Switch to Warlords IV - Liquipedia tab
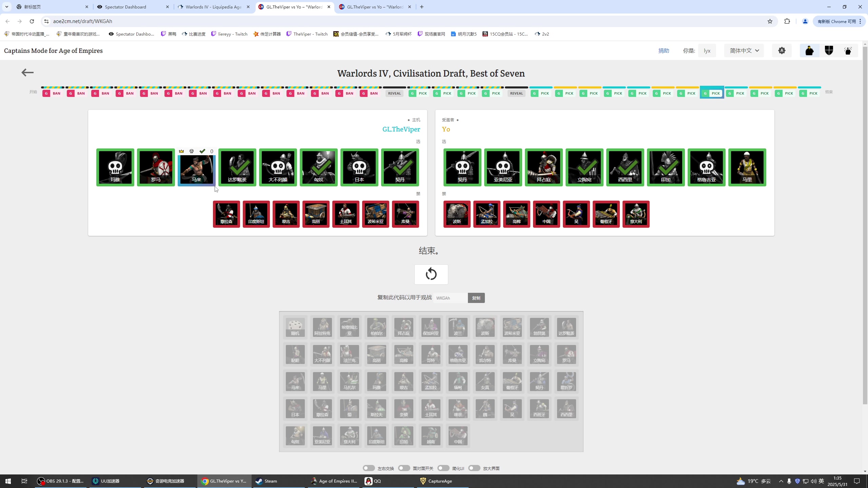 pos(214,7)
